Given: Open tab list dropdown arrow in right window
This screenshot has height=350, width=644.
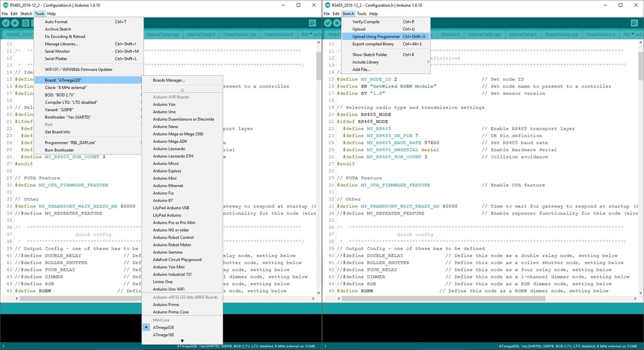Looking at the screenshot, I should [x=633, y=34].
